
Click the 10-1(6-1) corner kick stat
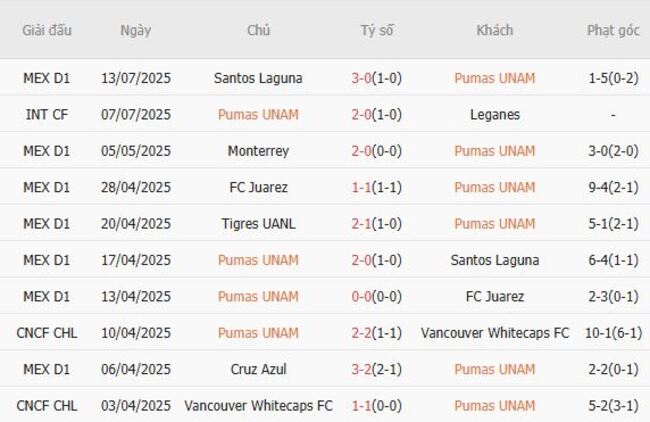(613, 333)
